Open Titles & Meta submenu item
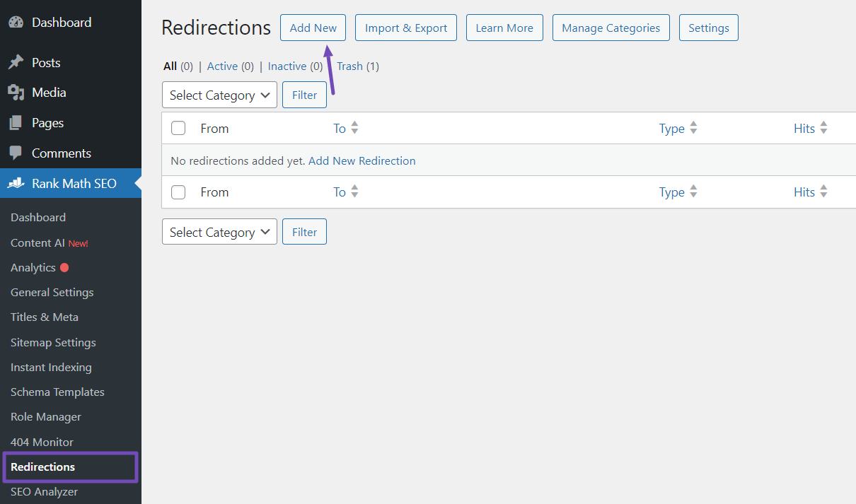 (45, 317)
